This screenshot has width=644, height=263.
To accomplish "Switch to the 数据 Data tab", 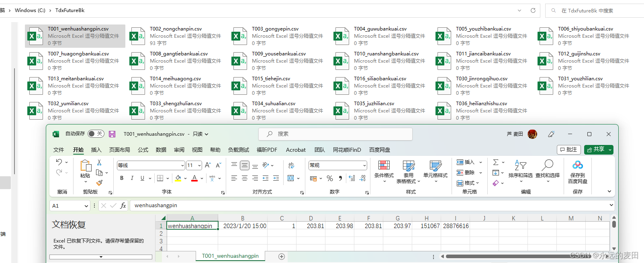I will 161,150.
